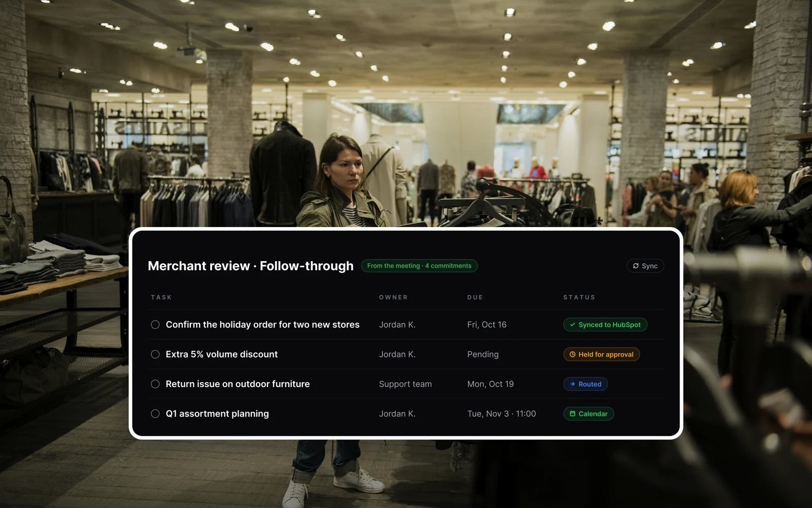Viewport: 812px width, 508px height.
Task: Click the OWNER column header
Action: coord(393,297)
